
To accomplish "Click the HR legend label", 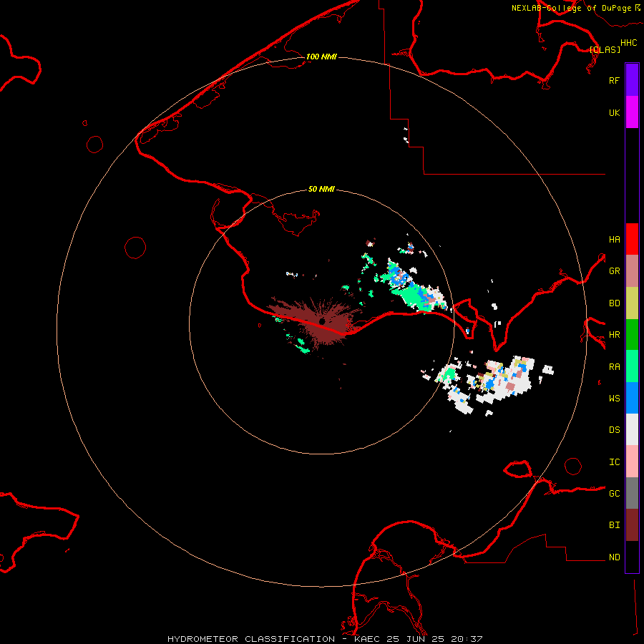I will tap(615, 335).
